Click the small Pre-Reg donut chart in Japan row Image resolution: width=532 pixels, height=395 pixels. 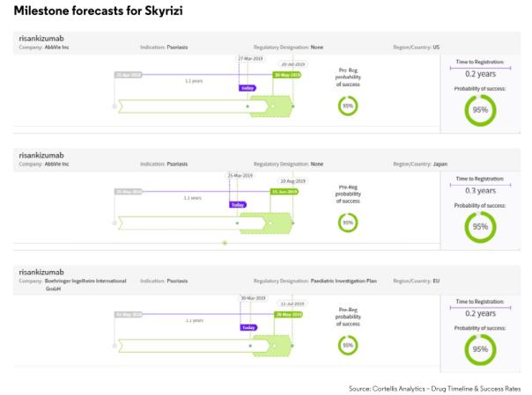point(348,223)
